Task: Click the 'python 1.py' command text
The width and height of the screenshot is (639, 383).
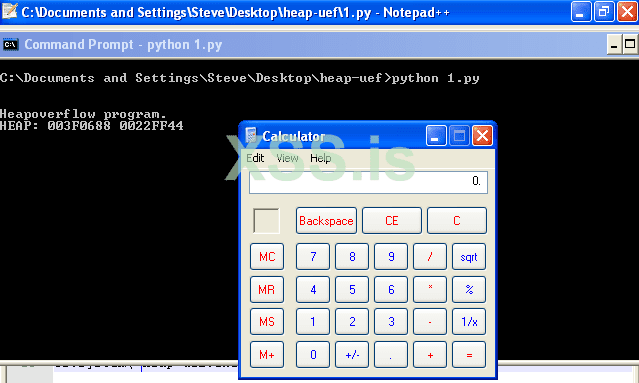Action: (x=435, y=78)
